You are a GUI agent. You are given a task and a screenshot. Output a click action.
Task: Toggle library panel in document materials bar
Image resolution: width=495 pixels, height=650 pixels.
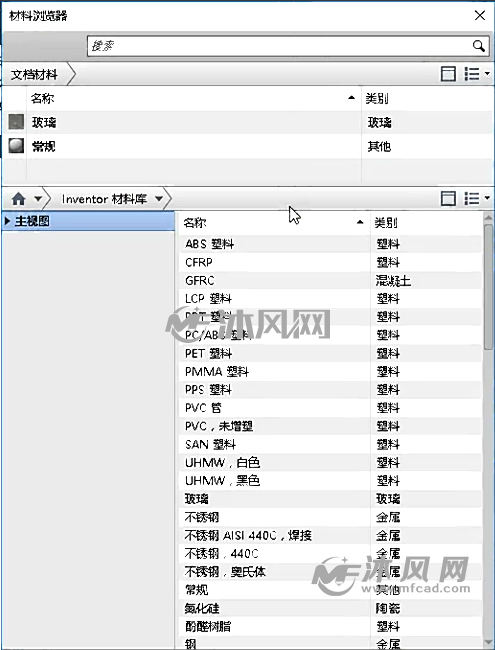448,74
